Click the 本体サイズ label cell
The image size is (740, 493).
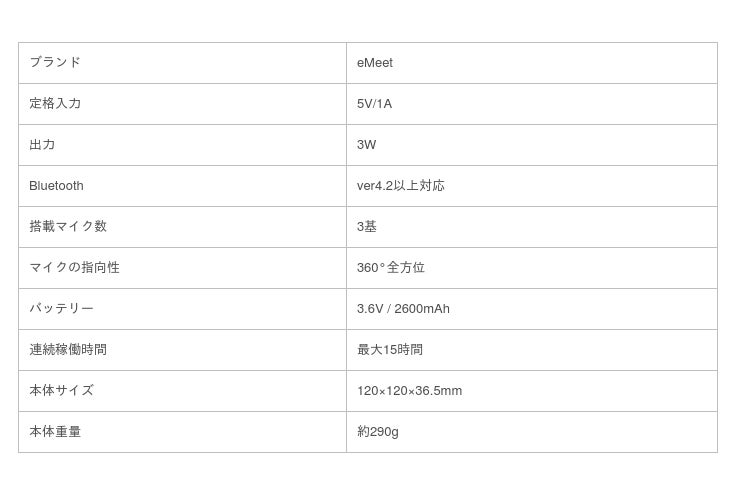tap(61, 391)
